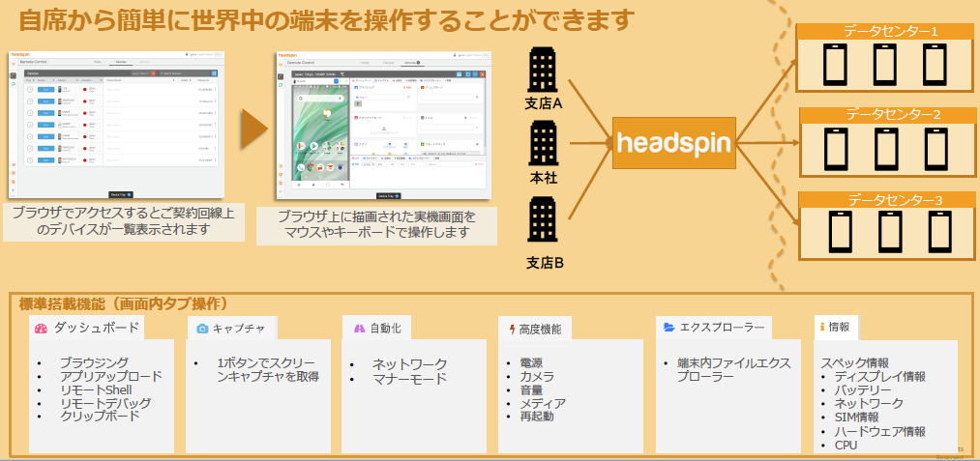This screenshot has width=980, height=461.
Task: Click the folder icon beside エクスプローラー
Action: 669,328
